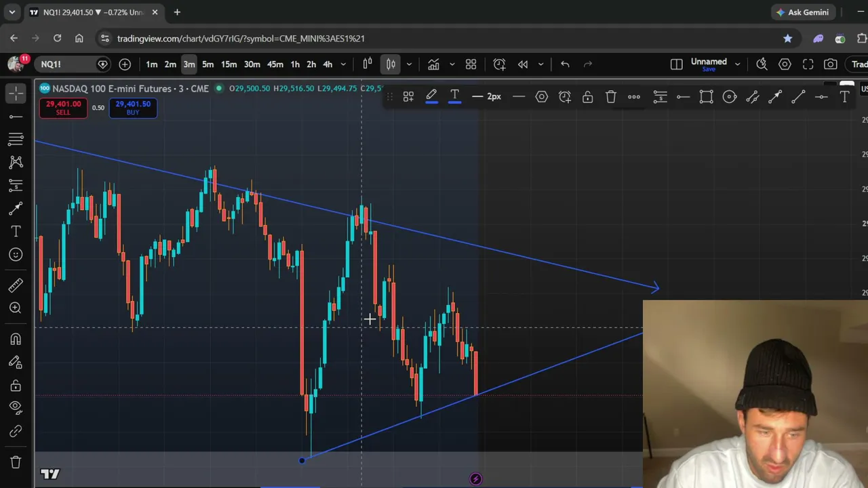Viewport: 868px width, 488px height.
Task: Delete the selected drawing
Action: (611, 97)
